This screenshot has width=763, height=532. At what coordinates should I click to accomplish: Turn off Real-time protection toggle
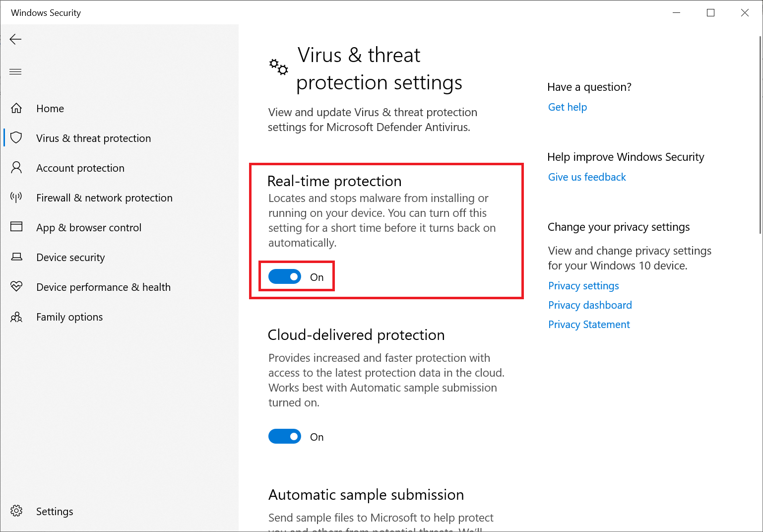(285, 277)
